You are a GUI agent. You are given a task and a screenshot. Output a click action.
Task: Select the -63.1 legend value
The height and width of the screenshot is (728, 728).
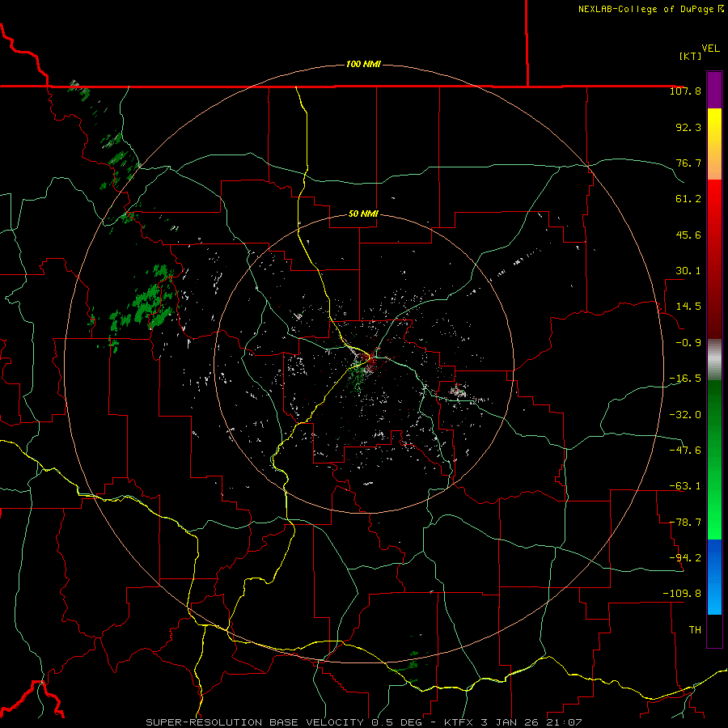click(x=685, y=486)
